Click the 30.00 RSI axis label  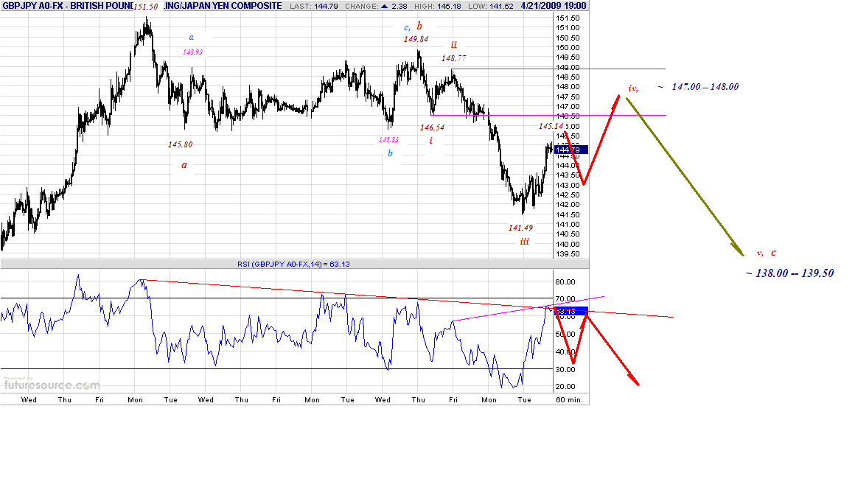point(565,369)
